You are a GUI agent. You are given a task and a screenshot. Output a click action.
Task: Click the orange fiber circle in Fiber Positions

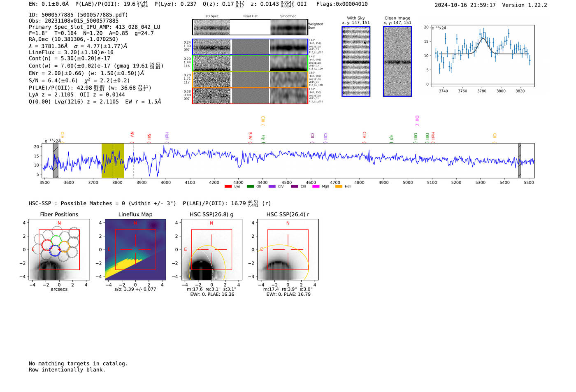coord(65,247)
